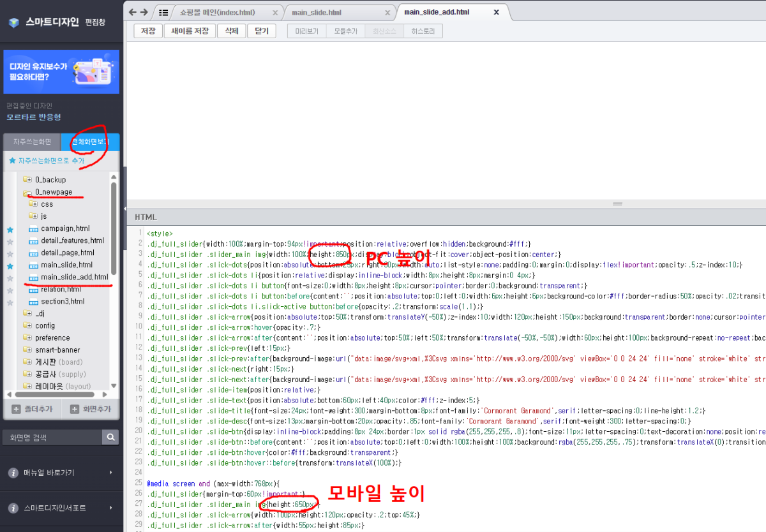Click 모듈추가 in the toolbar
The width and height of the screenshot is (766, 532).
click(345, 31)
